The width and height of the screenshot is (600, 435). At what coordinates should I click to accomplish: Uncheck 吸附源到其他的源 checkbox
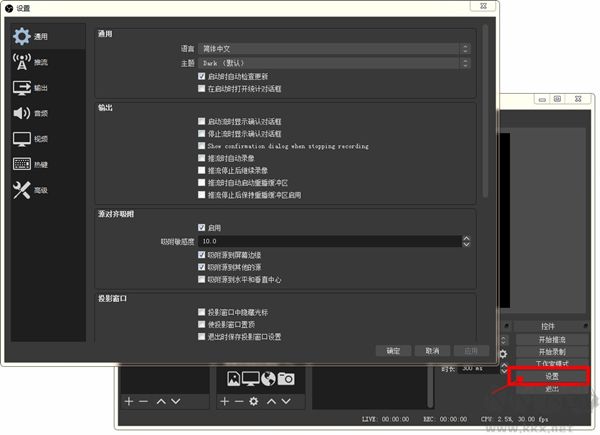click(x=202, y=267)
